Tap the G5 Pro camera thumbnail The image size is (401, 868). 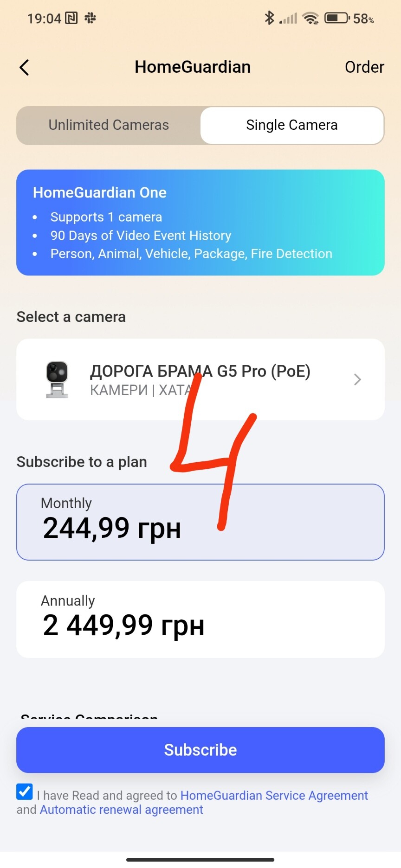57,379
